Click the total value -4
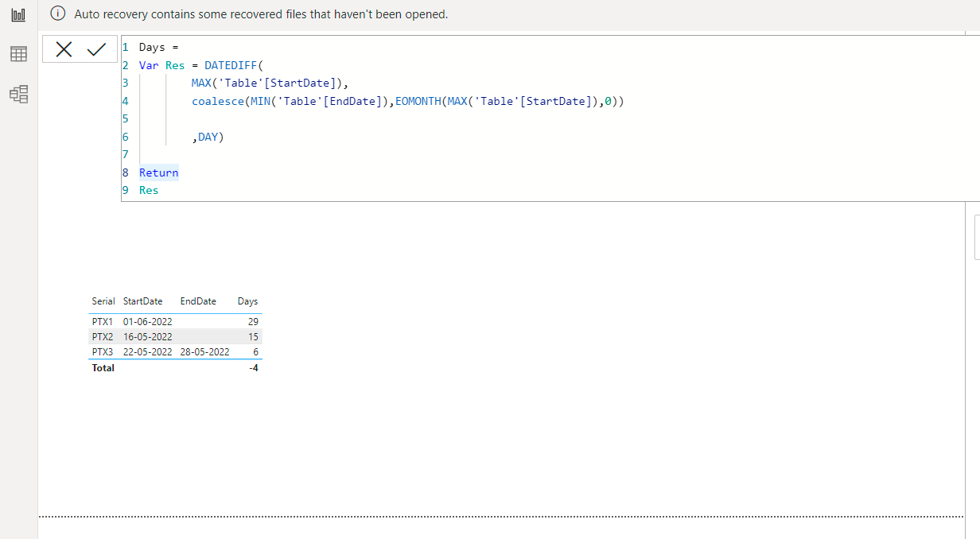The image size is (980, 539). click(254, 368)
